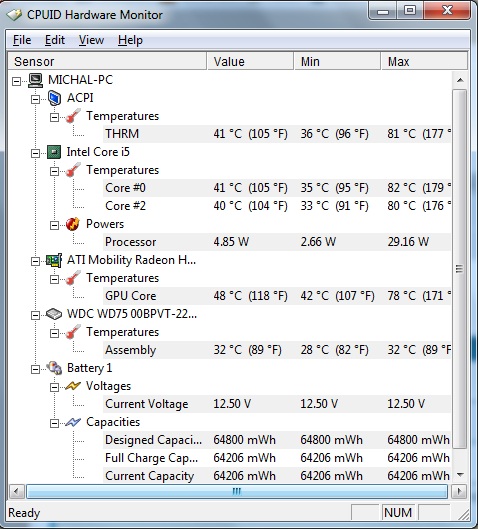This screenshot has height=530, width=479.
Task: Click the horizontal scrollbar right arrow
Action: (x=459, y=491)
